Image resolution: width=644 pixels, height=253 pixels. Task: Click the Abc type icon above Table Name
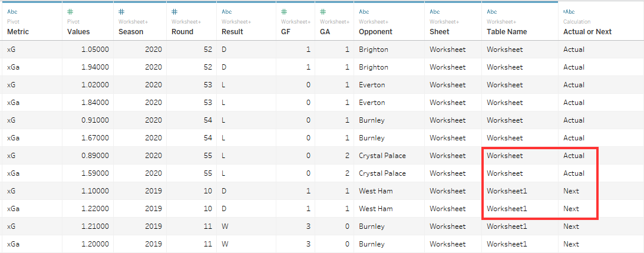pyautogui.click(x=492, y=12)
